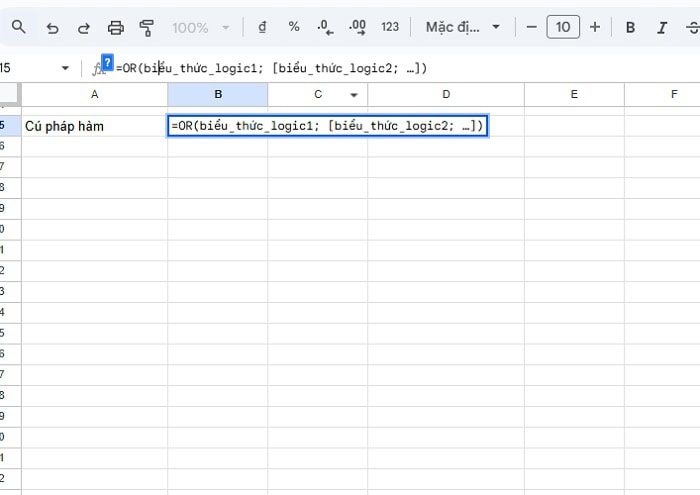This screenshot has height=495, width=700.
Task: Click the font size field showing 10
Action: click(563, 27)
